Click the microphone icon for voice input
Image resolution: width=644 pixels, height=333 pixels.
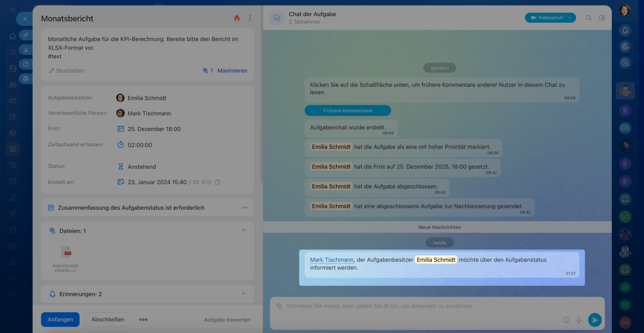point(579,320)
